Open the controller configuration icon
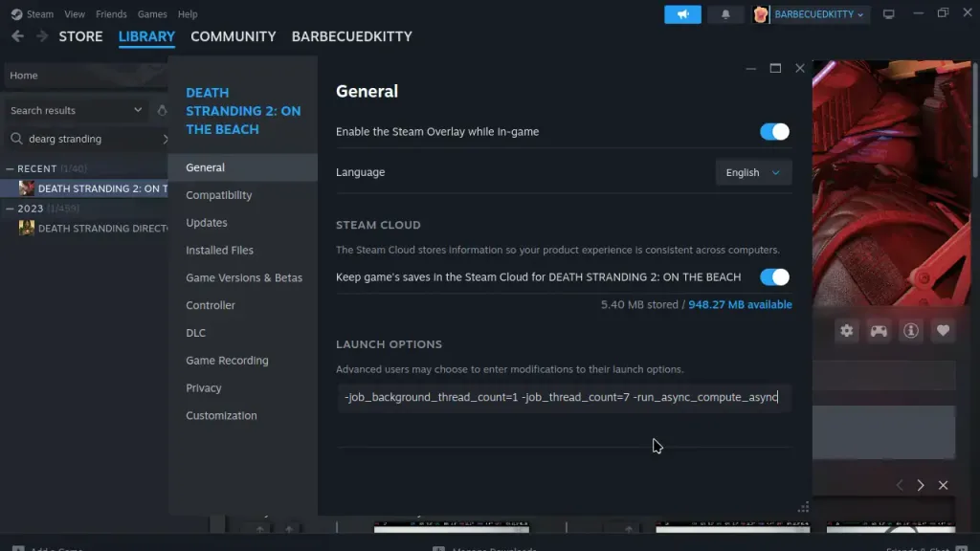This screenshot has height=551, width=980. pyautogui.click(x=879, y=329)
